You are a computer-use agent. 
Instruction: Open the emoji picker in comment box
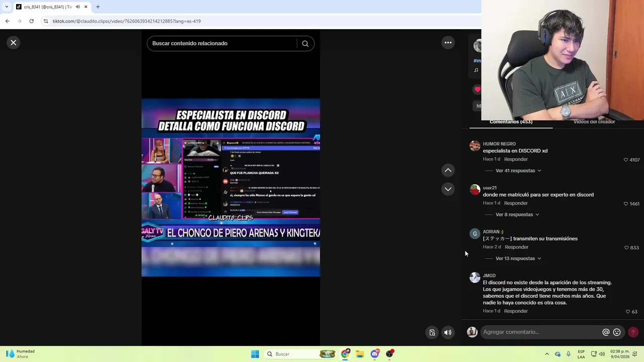[617, 332]
